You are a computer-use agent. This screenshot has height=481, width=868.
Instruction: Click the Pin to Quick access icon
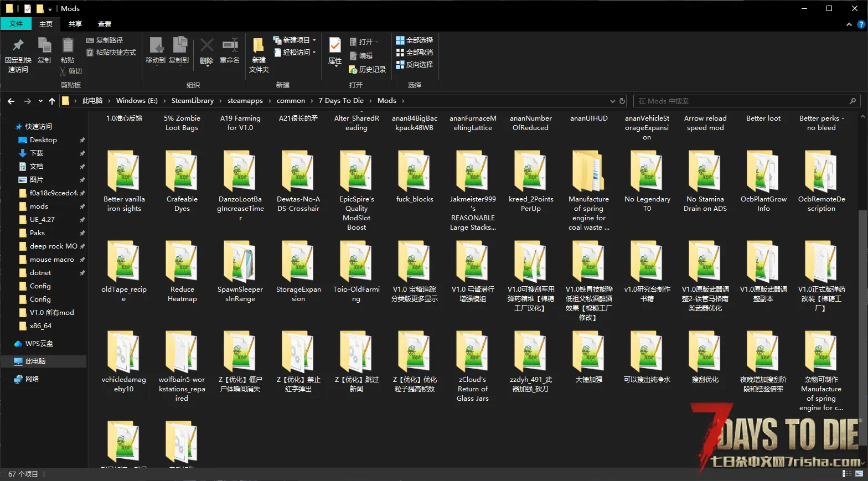pyautogui.click(x=18, y=45)
